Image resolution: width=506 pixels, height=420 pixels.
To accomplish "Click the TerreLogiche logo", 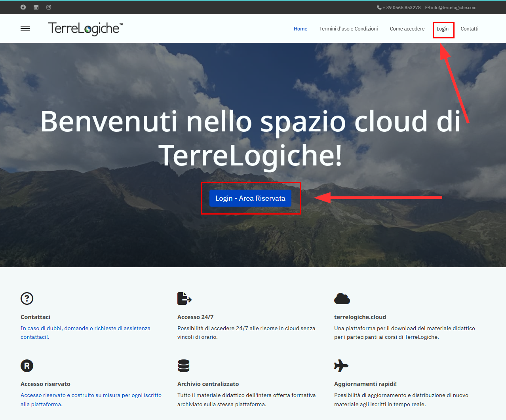I will (86, 29).
